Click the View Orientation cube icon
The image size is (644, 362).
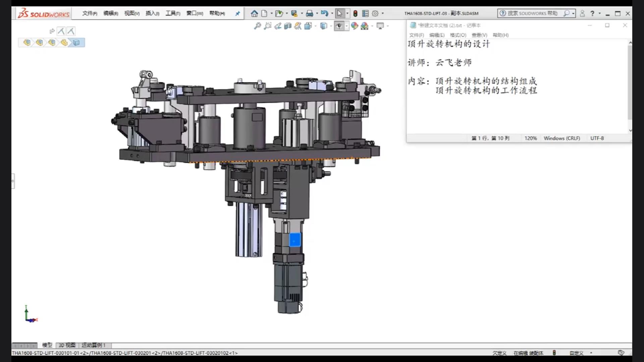pos(308,26)
